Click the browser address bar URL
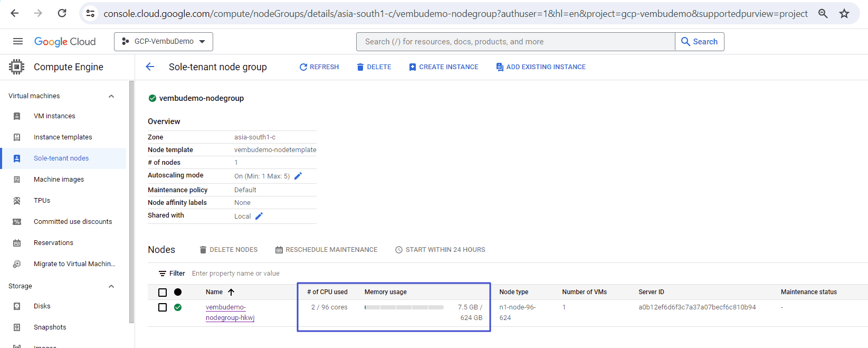The width and height of the screenshot is (868, 348). pos(455,14)
